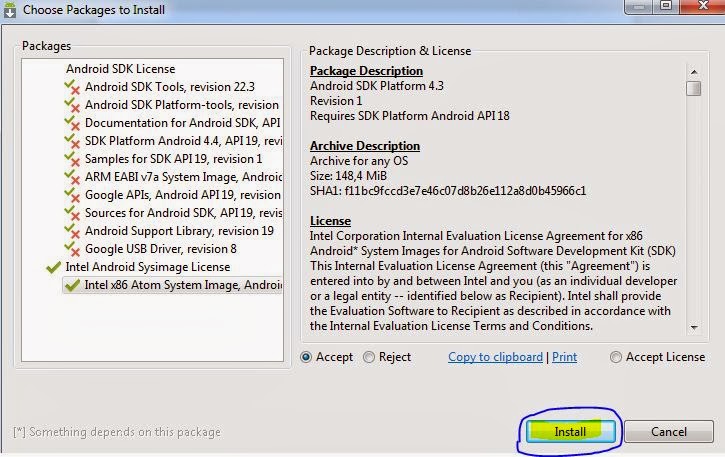This screenshot has height=457, width=725.
Task: Click the checkmark beside Samples for SDK API19
Action: (72, 159)
